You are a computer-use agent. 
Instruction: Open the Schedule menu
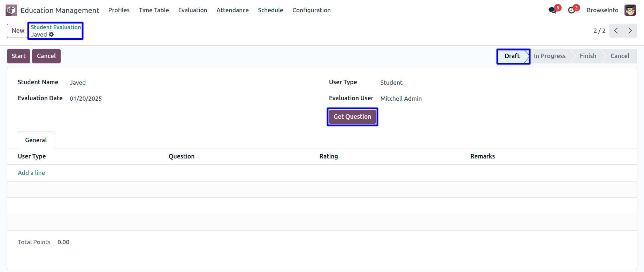click(270, 10)
